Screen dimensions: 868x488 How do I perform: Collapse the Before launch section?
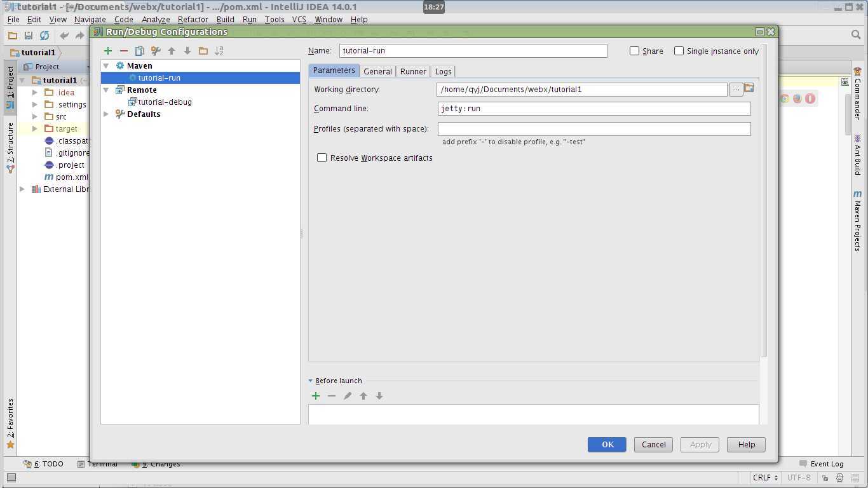[x=311, y=381]
